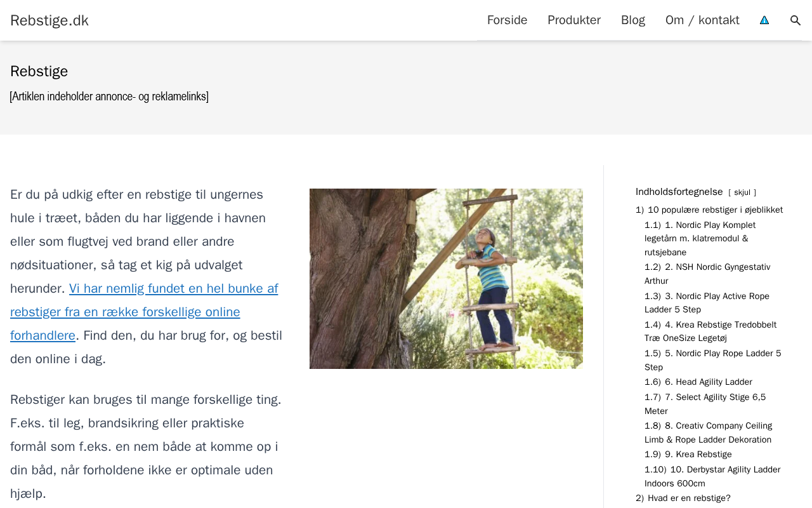Jump to Derbystar Agility Ladder Indoors entry
This screenshot has height=508, width=812.
(712, 476)
